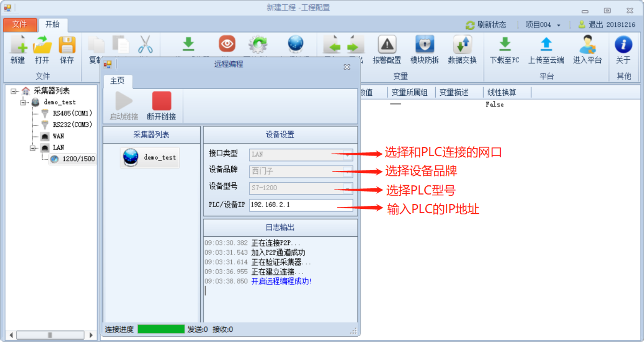Select the 主页 tab in remote dialog
Viewport: 644px width, 342px height.
118,81
